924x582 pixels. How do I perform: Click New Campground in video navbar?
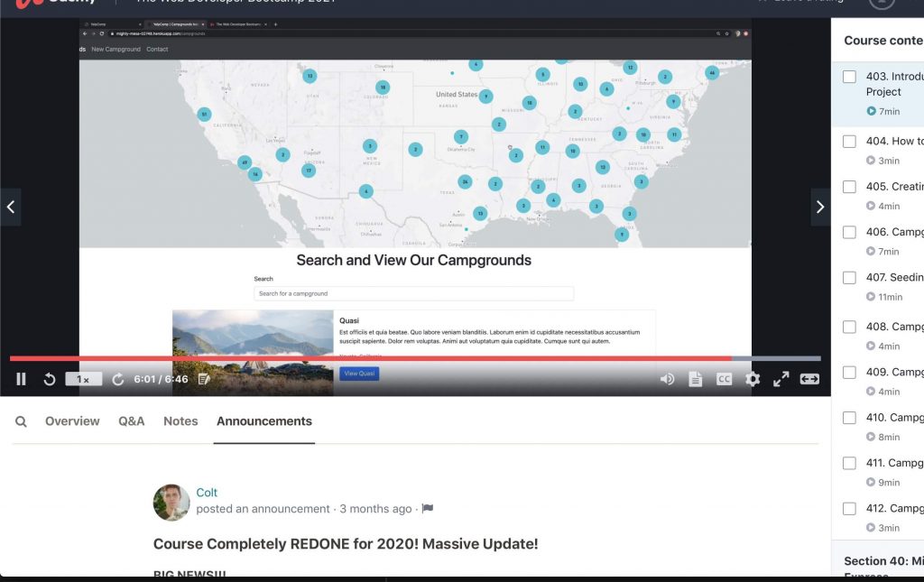(116, 50)
